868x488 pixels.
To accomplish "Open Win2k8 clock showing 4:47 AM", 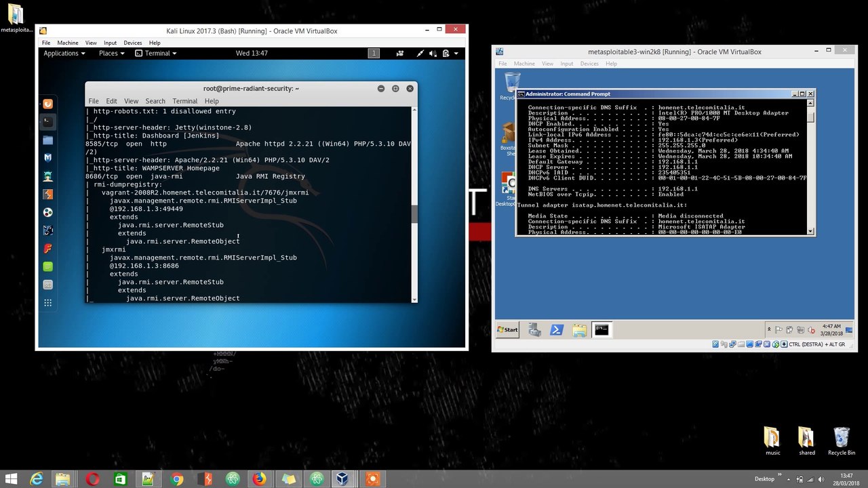I will tap(831, 330).
